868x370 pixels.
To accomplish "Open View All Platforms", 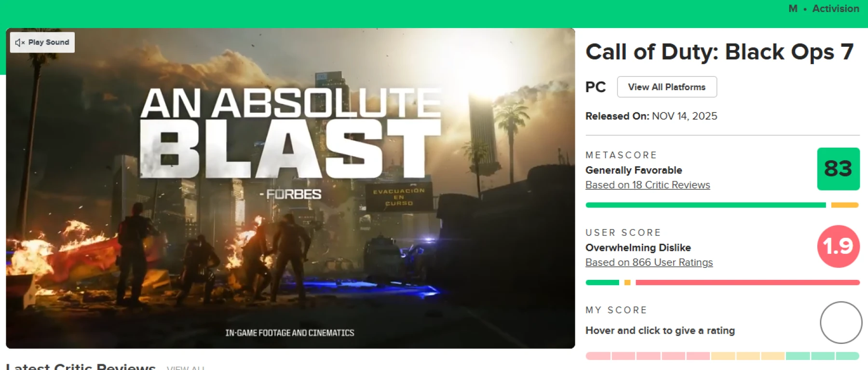I will click(666, 87).
